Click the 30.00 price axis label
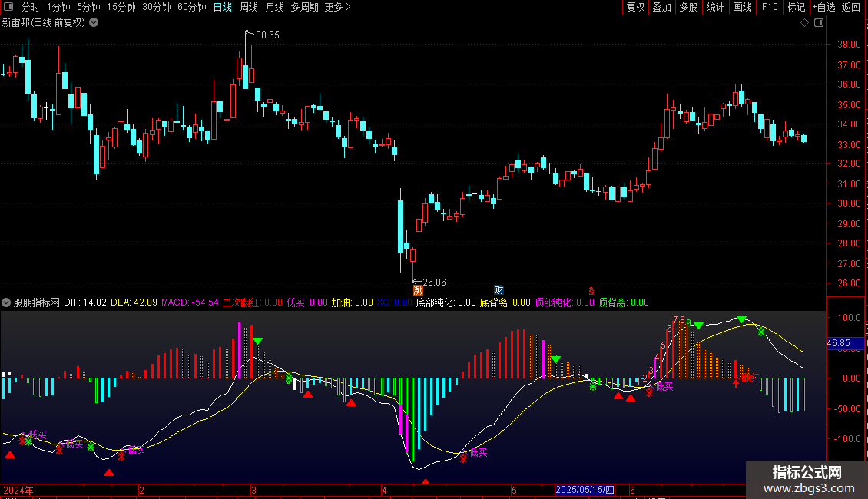Viewport: 868px width, 499px height. 849,203
